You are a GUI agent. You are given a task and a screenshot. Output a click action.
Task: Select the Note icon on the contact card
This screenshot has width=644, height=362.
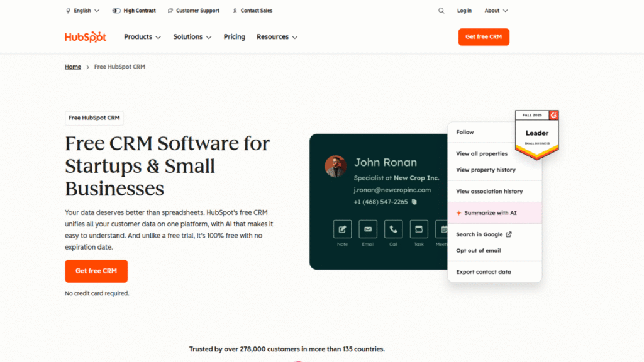(x=342, y=229)
